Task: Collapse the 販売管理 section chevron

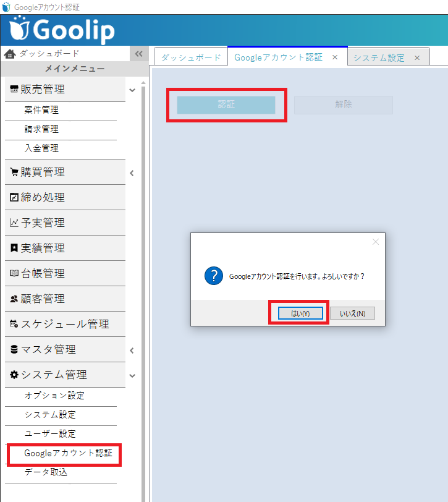Action: pyautogui.click(x=132, y=90)
